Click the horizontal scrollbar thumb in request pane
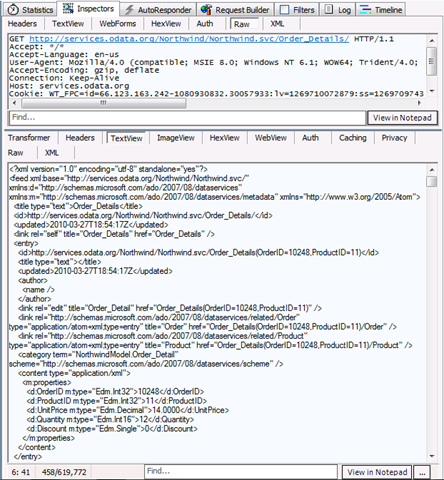This screenshot has height=480, width=444. [x=104, y=103]
